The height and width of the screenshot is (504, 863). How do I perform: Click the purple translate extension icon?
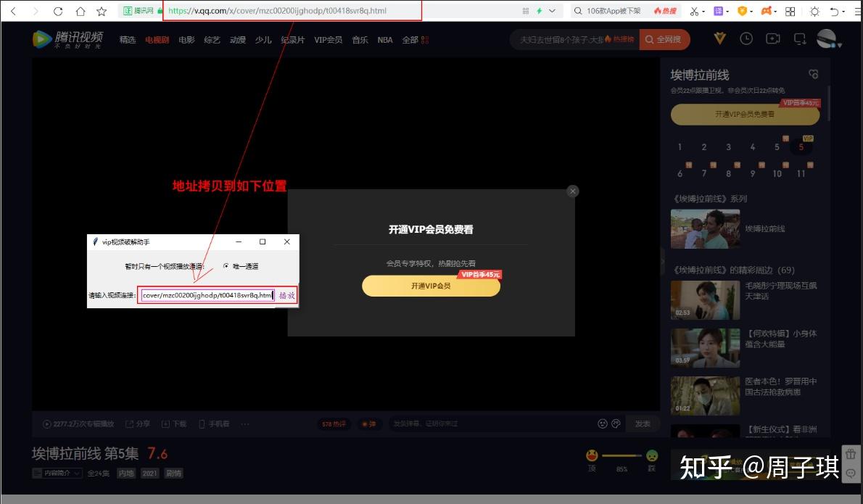pyautogui.click(x=718, y=11)
